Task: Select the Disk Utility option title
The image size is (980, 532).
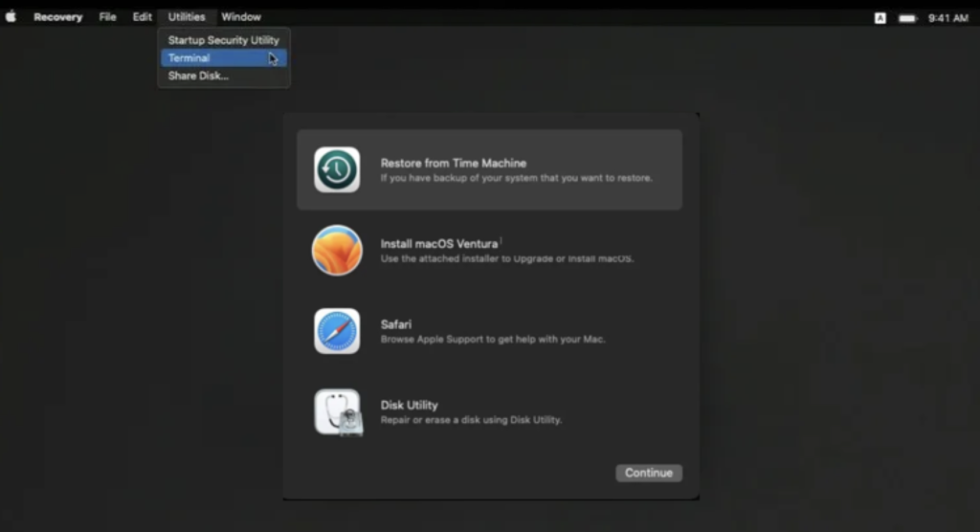Action: tap(410, 405)
